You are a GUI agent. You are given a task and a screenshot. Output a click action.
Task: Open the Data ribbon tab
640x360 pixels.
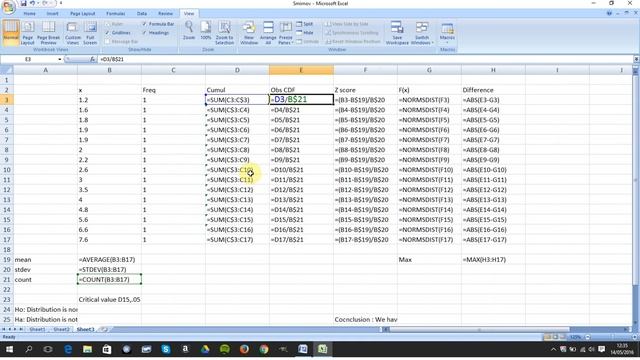[142, 13]
